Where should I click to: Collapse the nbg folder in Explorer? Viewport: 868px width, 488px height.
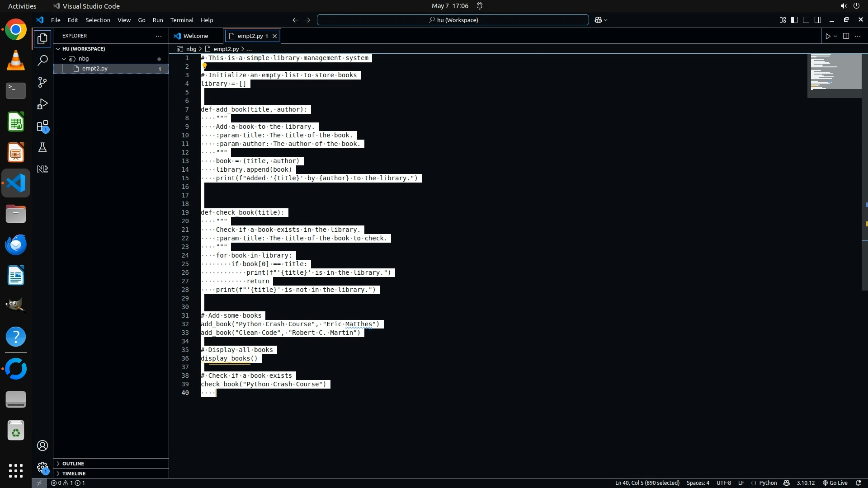pyautogui.click(x=83, y=59)
